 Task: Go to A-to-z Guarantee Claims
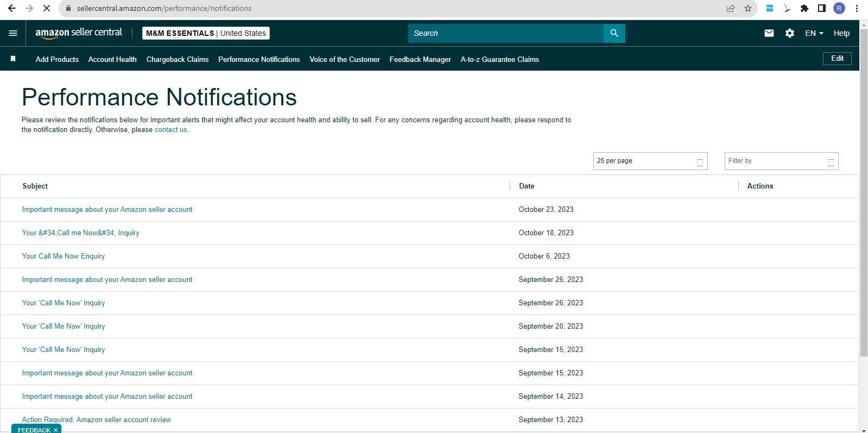coord(500,59)
